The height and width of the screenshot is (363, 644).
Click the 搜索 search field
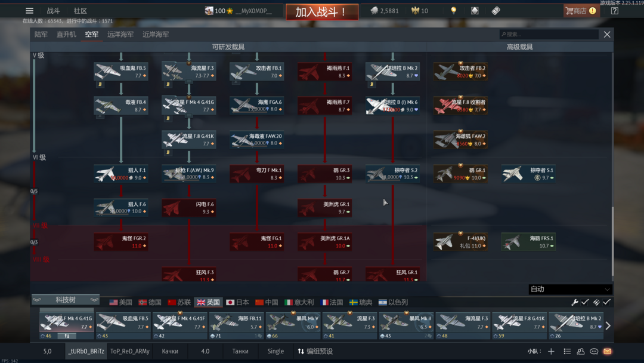pyautogui.click(x=549, y=34)
